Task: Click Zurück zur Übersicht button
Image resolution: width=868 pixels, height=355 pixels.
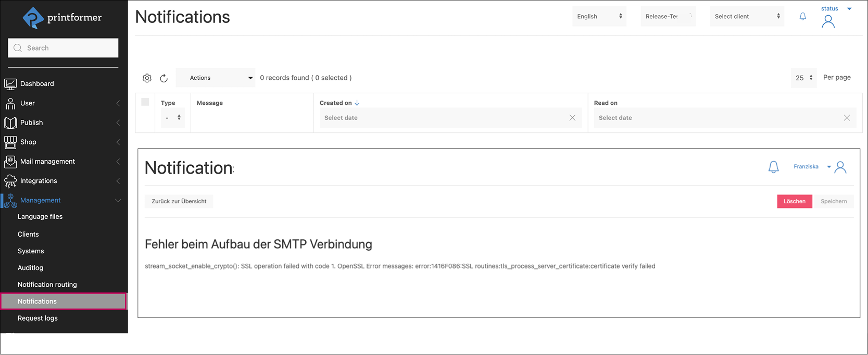Action: (179, 201)
